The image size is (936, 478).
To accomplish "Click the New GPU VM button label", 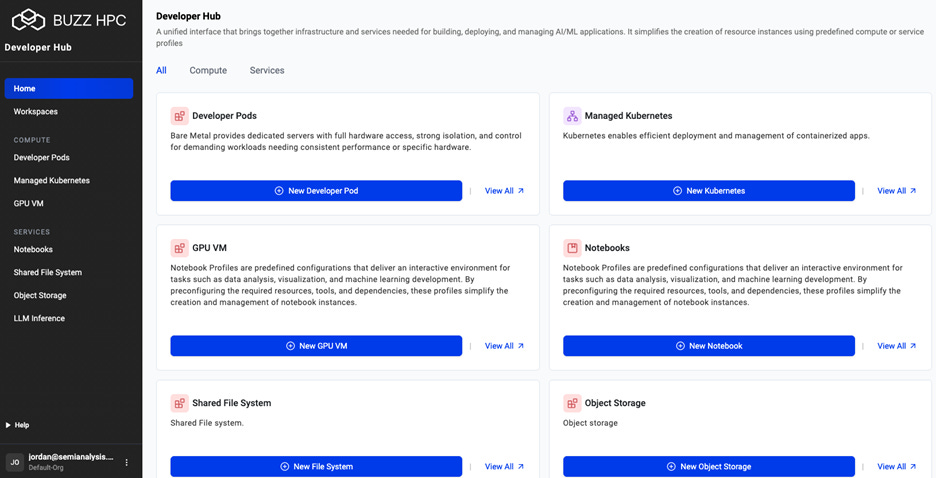I will (x=323, y=346).
